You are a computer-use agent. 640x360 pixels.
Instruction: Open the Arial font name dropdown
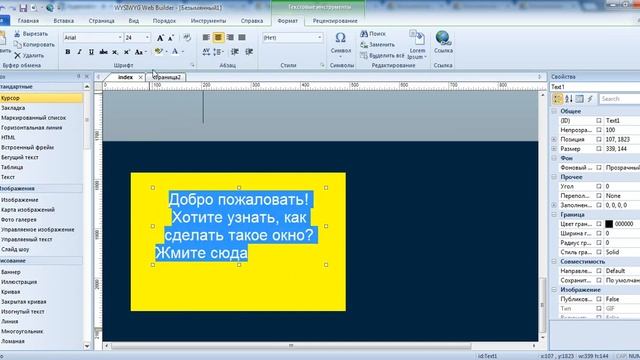120,38
